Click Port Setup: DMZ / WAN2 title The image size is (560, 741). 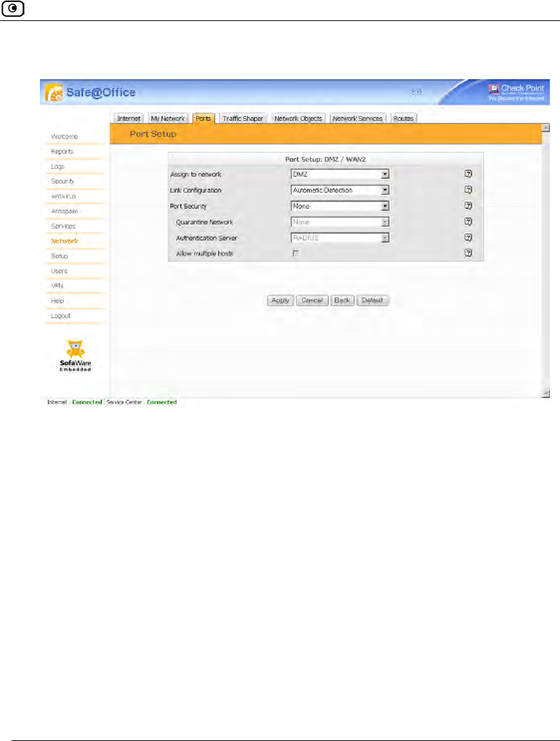325,160
